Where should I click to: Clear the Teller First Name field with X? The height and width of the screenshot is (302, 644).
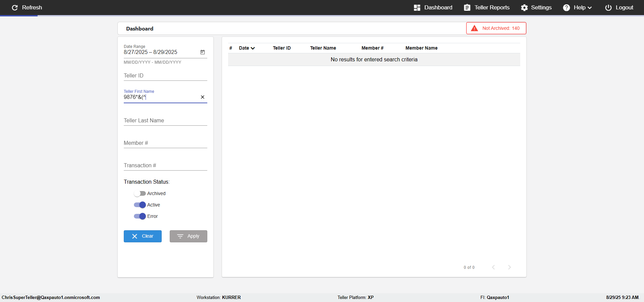coord(203,97)
